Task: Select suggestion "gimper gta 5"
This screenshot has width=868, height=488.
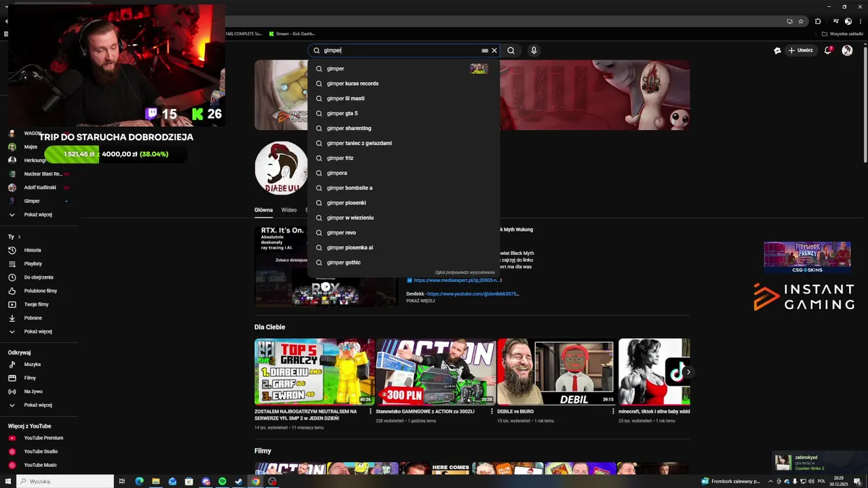Action: (x=403, y=113)
